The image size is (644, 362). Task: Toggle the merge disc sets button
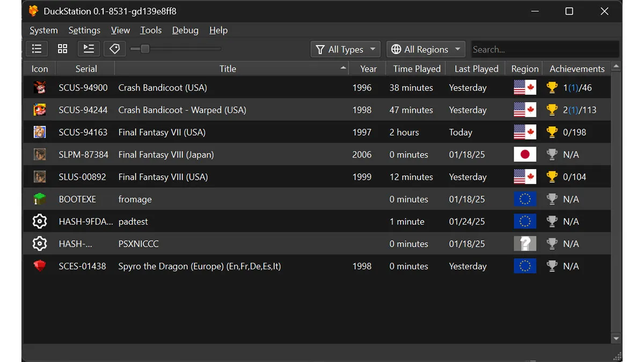coord(89,49)
